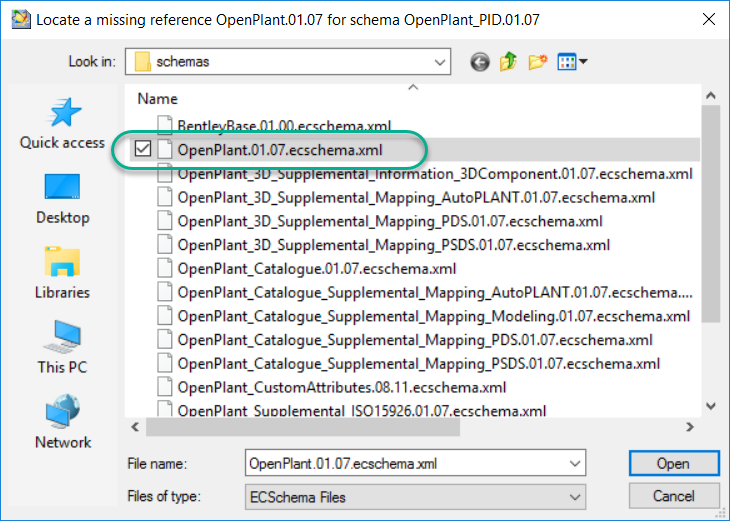Select OpenPlant_Supplemental_ISO15926.01.07 file
Screen dimensions: 730x521
coord(362,411)
